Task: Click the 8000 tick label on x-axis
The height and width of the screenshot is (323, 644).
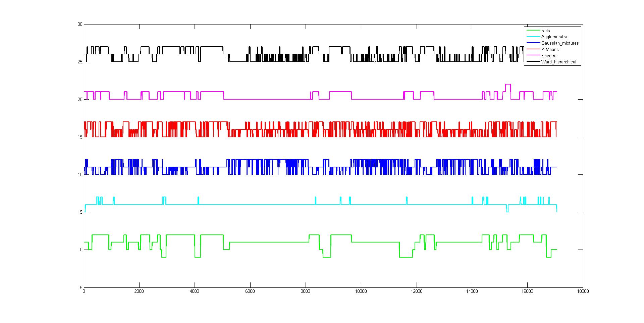Action: pos(305,291)
